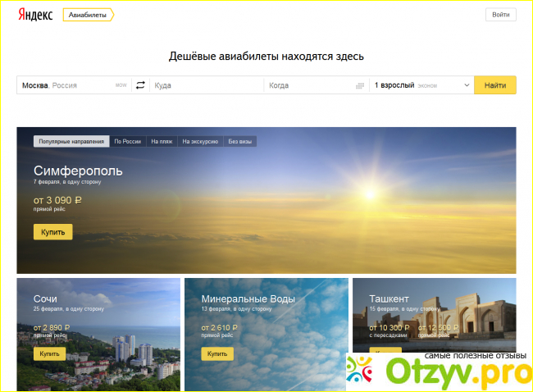Click the Когда date field
533x392 pixels.
coord(307,85)
